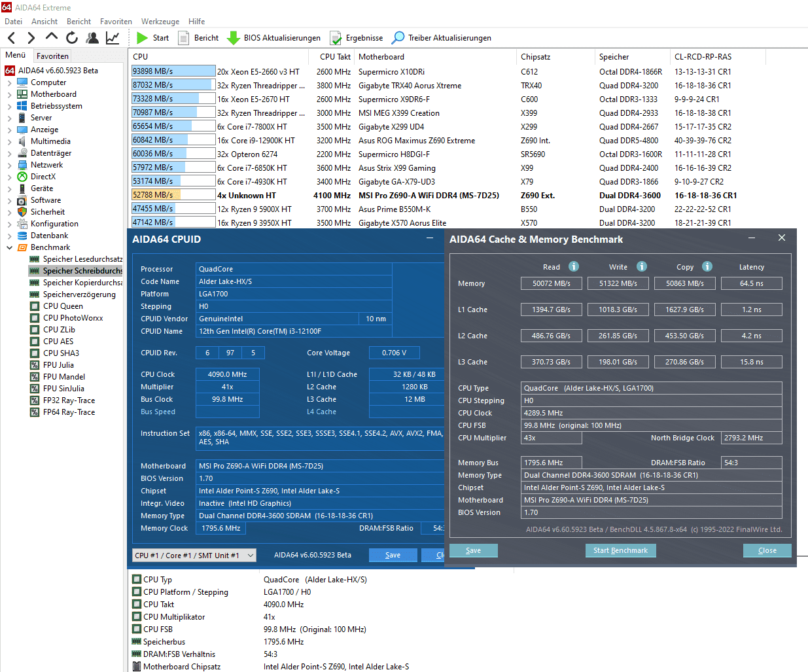The width and height of the screenshot is (808, 672).
Task: Open the Favoriten menu
Action: pyautogui.click(x=116, y=22)
